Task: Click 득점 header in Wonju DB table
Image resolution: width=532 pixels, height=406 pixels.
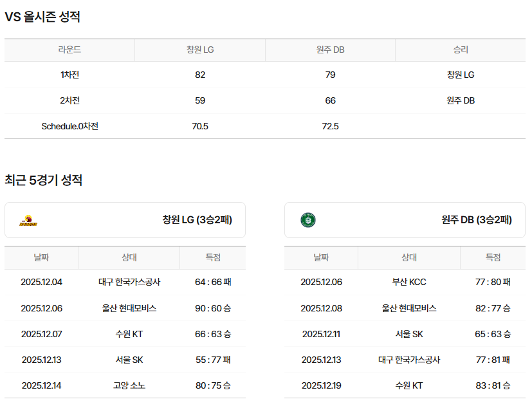Action: click(493, 257)
